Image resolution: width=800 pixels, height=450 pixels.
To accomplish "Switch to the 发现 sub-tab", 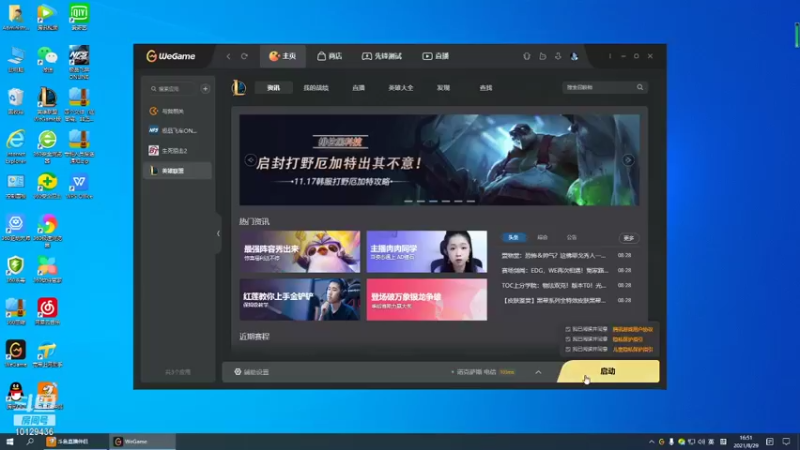I will point(443,88).
